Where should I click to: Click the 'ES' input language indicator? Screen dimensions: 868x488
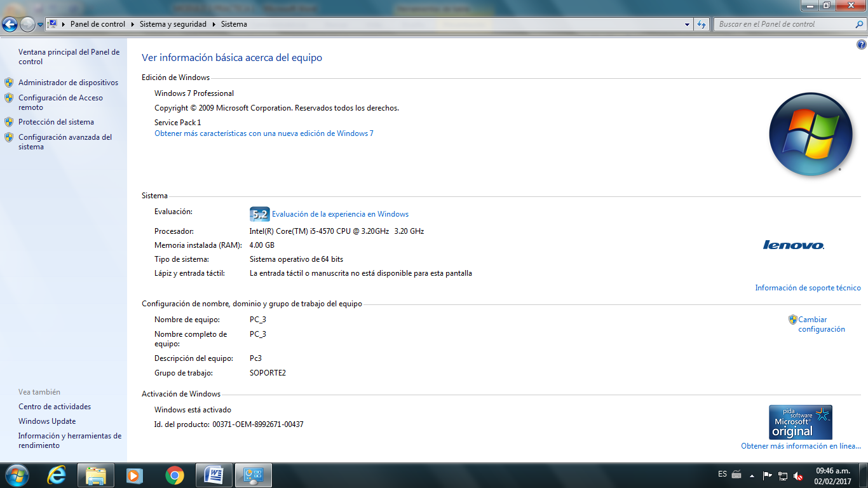[722, 474]
